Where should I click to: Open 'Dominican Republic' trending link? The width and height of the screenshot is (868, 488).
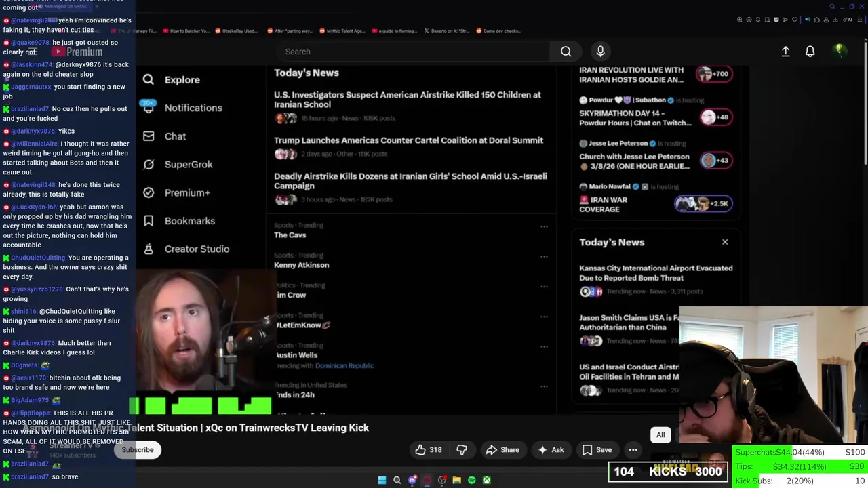pos(344,365)
